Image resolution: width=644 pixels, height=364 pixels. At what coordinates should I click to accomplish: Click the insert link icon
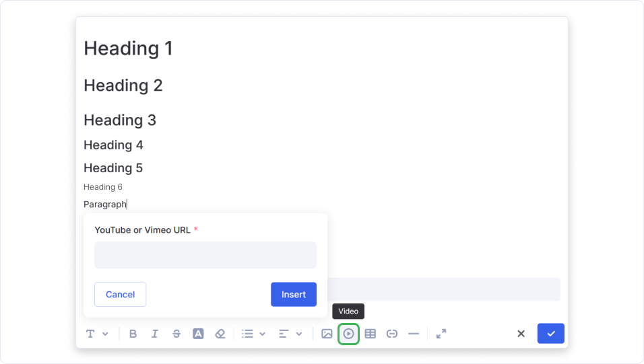392,334
